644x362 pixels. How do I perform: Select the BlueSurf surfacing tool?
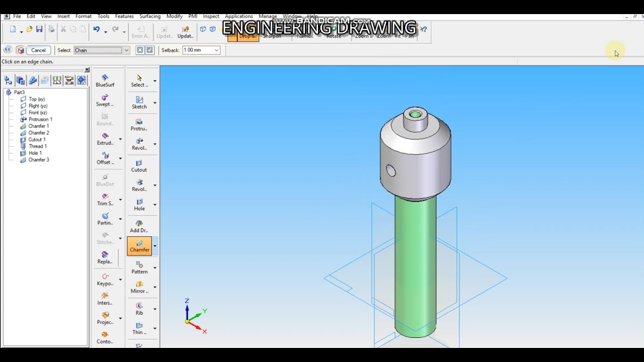(x=105, y=80)
